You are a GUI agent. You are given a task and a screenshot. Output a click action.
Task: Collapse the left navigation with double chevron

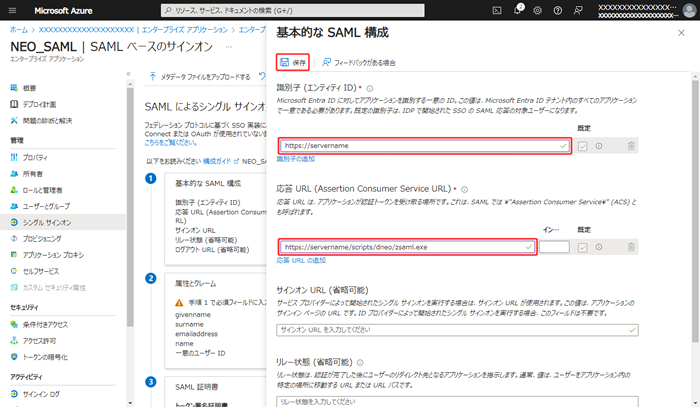(x=129, y=74)
